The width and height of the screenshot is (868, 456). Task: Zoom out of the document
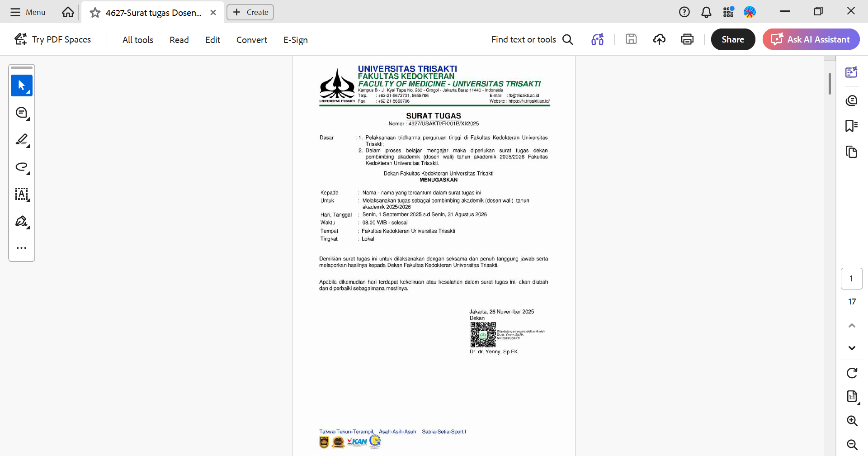[x=852, y=445]
